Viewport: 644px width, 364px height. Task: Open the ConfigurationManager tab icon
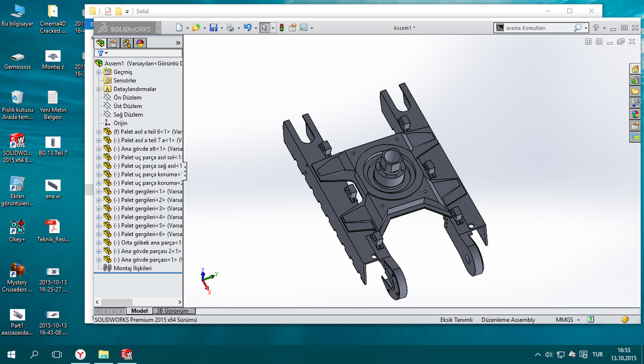[x=127, y=43]
